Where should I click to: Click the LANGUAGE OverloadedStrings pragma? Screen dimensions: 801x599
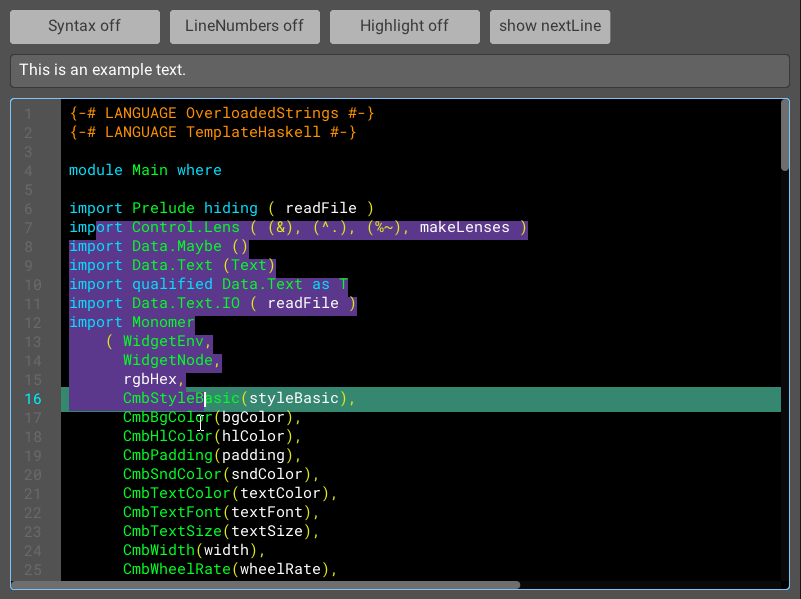(220, 113)
